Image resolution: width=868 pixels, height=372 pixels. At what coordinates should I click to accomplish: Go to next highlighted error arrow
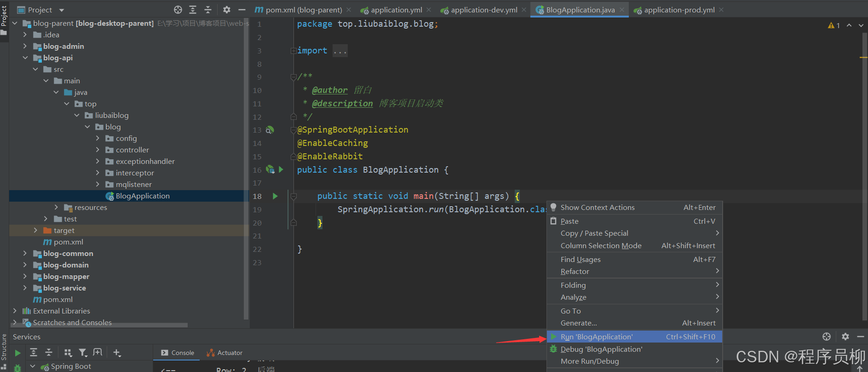861,25
